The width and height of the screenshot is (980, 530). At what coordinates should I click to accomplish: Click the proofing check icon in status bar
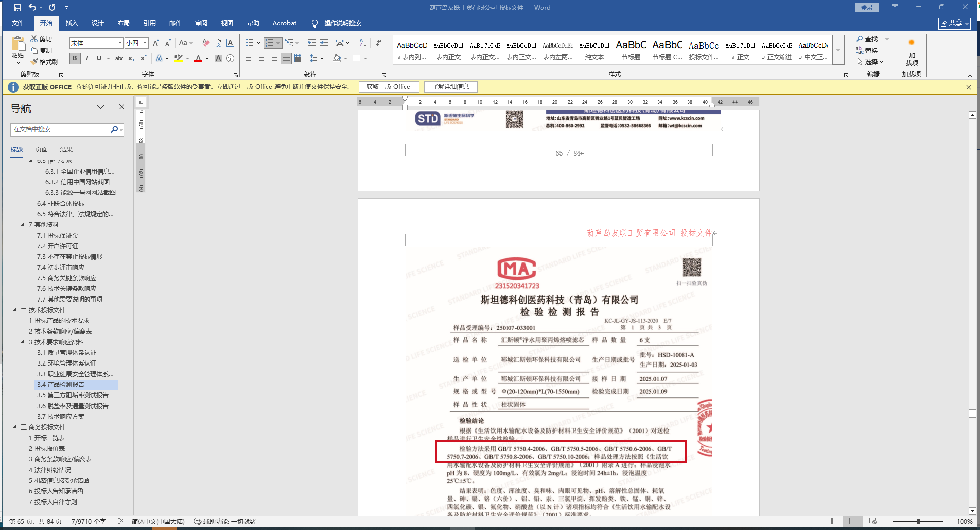pyautogui.click(x=119, y=521)
